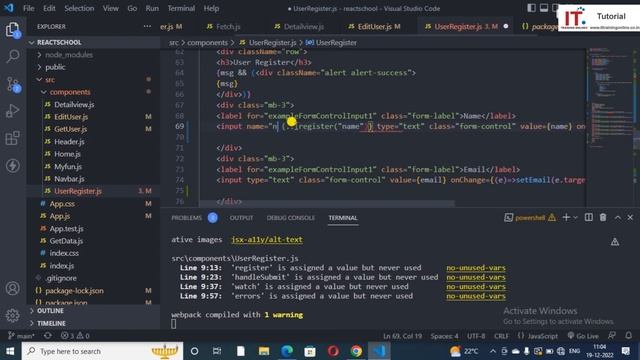Switch to the OUTPUT panel tab
The width and height of the screenshot is (640, 360).
pos(241,218)
